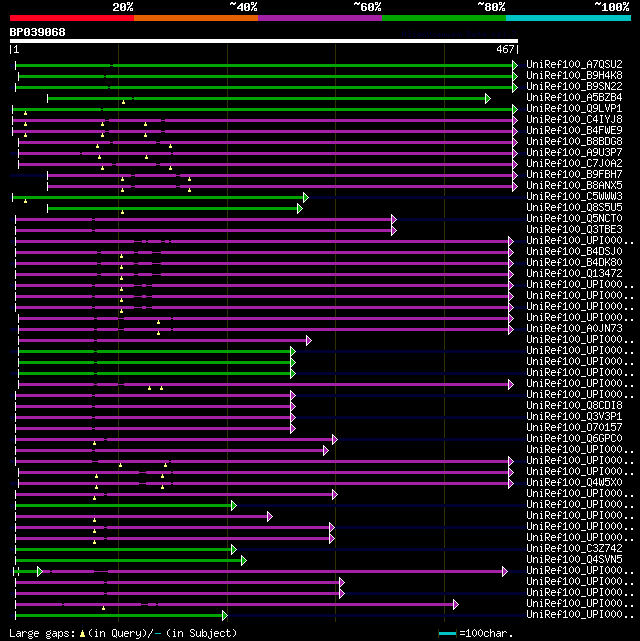Click the cyan ~100% identity legend segment
640x641 pixels.
point(568,18)
